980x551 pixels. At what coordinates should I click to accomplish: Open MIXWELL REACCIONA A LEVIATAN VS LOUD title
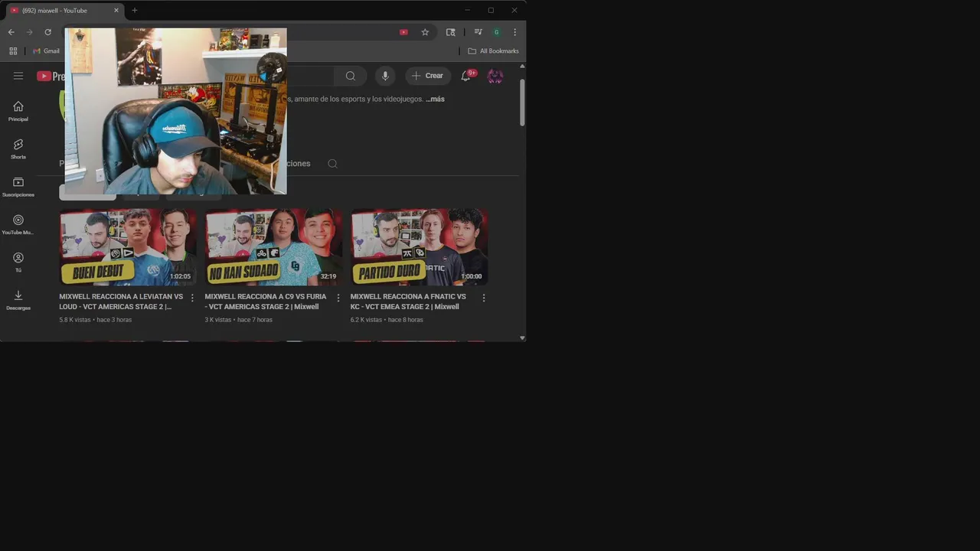[x=121, y=302]
